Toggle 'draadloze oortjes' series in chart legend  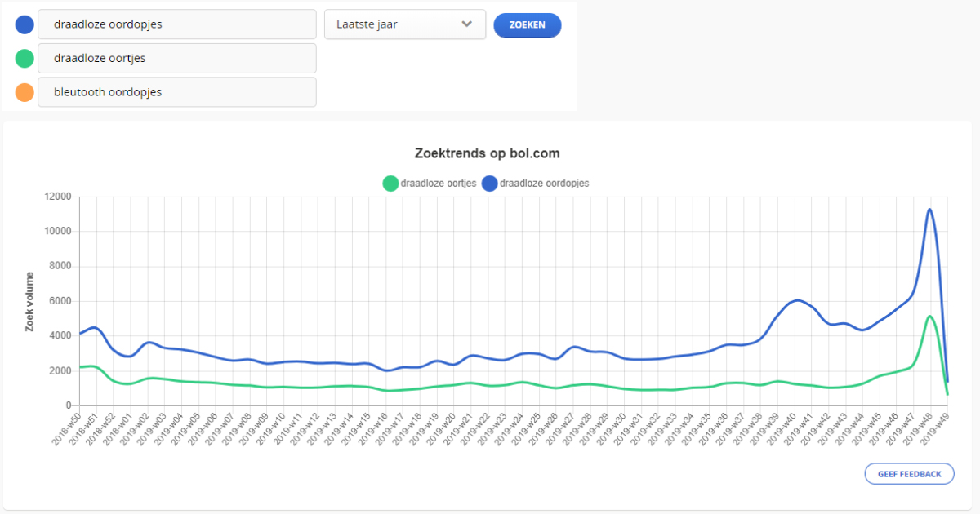pos(430,184)
